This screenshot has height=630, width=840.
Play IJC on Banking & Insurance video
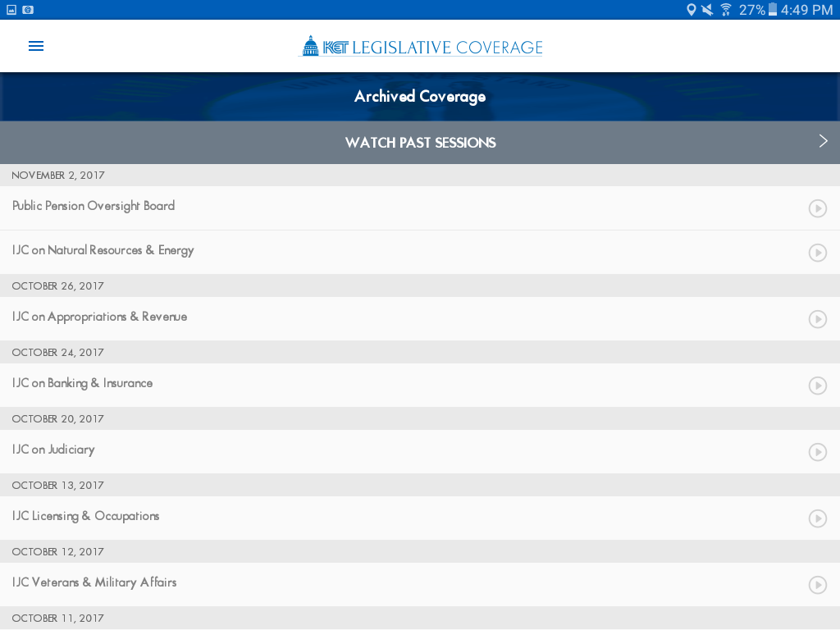pyautogui.click(x=818, y=386)
